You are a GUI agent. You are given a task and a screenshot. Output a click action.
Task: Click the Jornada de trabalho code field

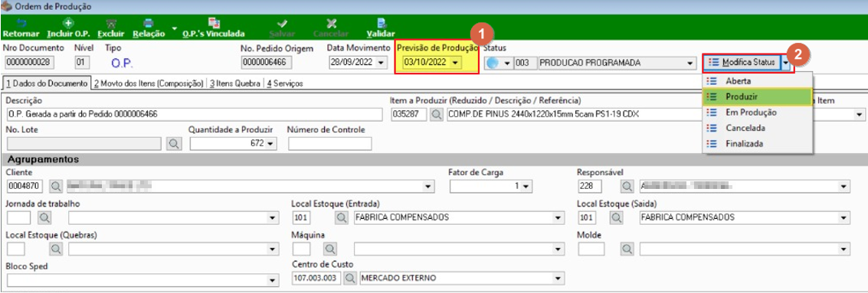click(19, 218)
